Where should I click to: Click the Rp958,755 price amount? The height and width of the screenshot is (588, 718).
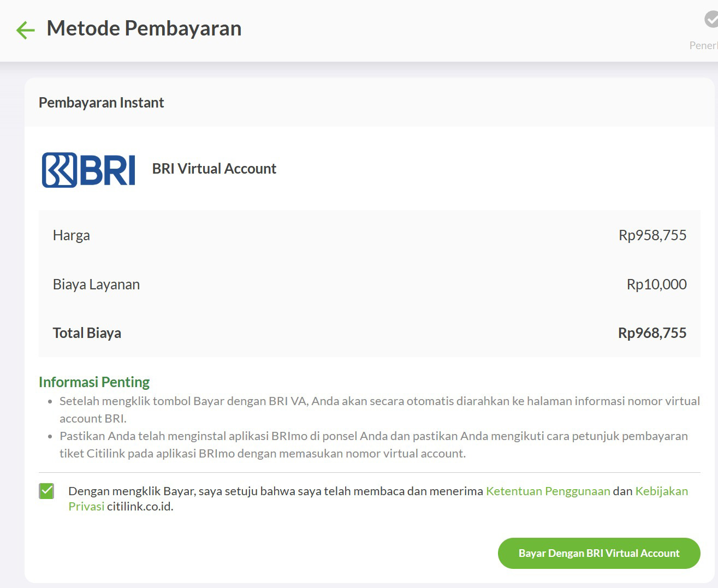(x=652, y=235)
